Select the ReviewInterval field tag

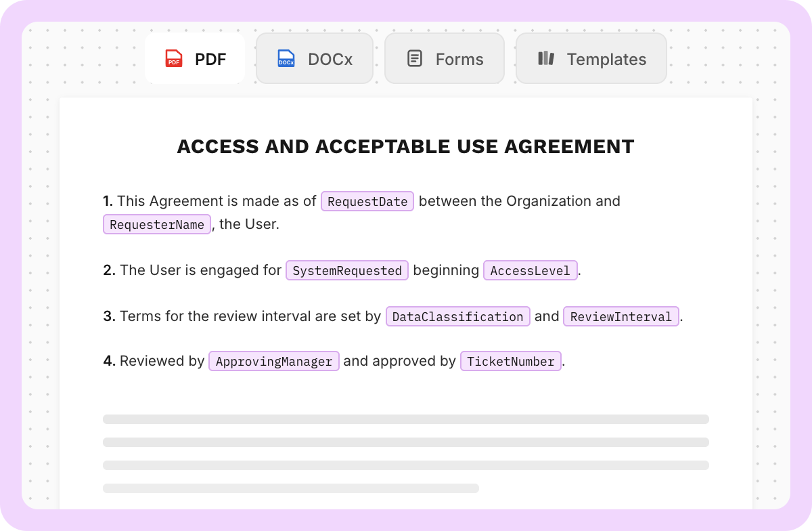click(x=621, y=317)
